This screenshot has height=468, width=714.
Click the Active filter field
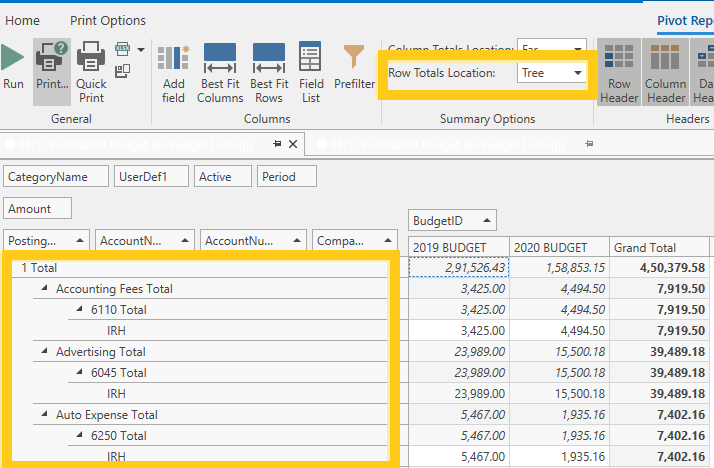[x=223, y=177]
